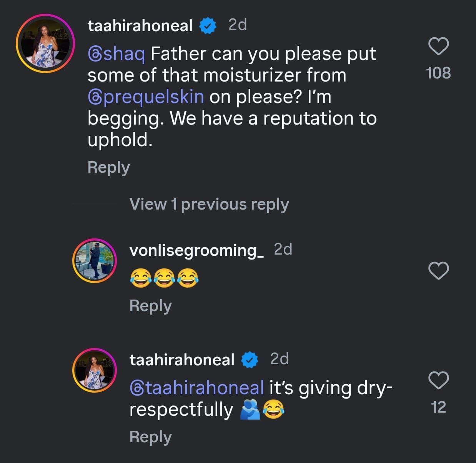Open the @prequelskin mention link
Viewport: 476px width, 463px height.
pos(146,97)
